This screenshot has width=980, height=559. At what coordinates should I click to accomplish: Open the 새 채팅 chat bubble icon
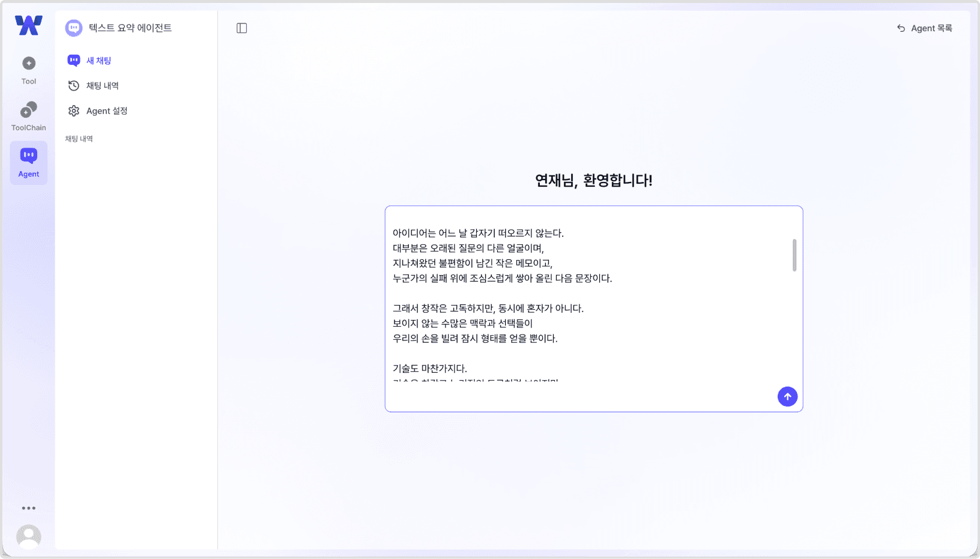73,60
